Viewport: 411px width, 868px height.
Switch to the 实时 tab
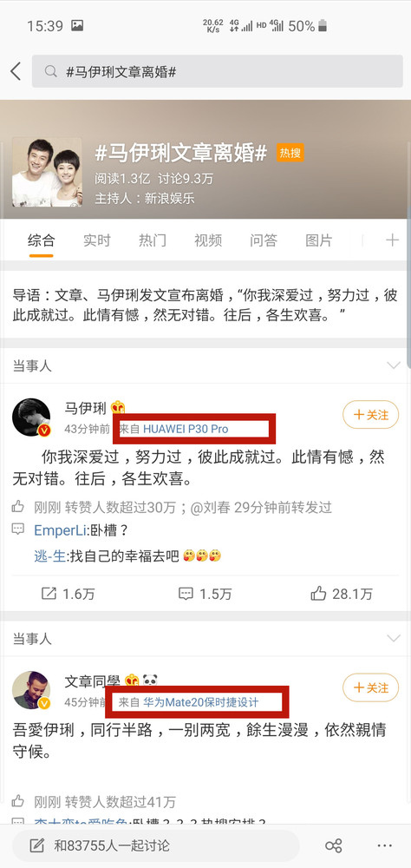click(x=97, y=240)
